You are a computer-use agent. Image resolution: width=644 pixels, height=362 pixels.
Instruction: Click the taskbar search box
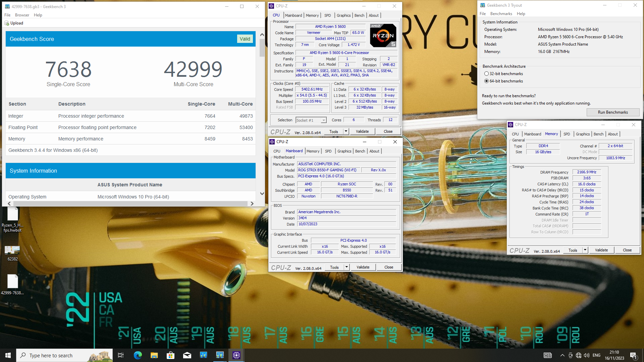64,355
